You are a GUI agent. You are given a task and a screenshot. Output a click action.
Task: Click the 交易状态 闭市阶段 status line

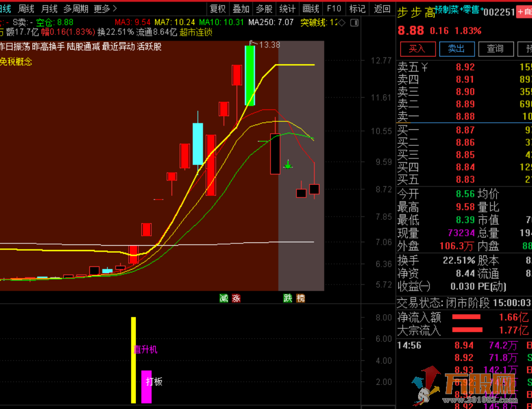coord(464,303)
